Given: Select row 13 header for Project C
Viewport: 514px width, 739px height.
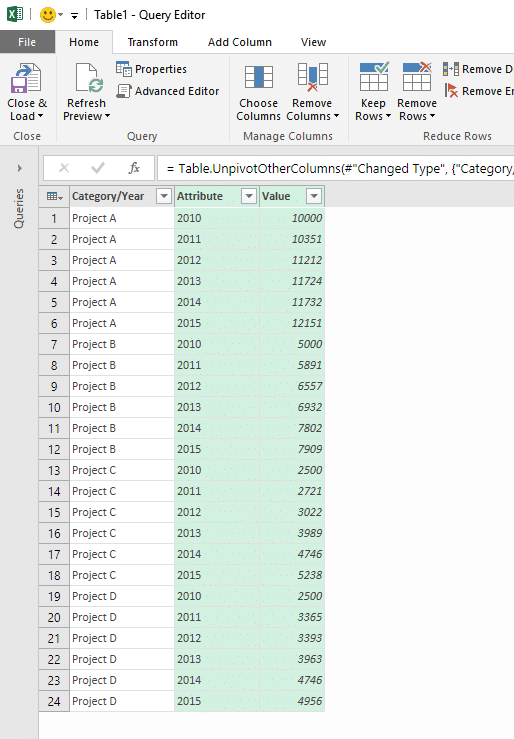Looking at the screenshot, I should (54, 470).
